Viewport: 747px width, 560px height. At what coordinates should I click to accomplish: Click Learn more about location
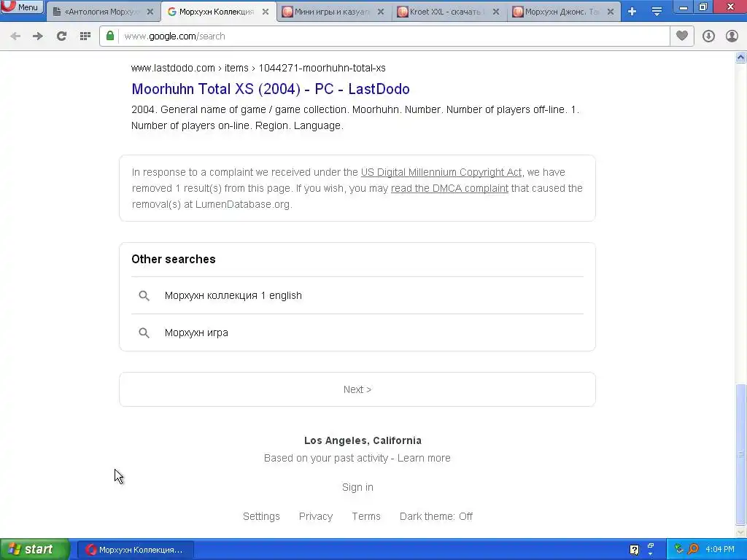pyautogui.click(x=424, y=458)
